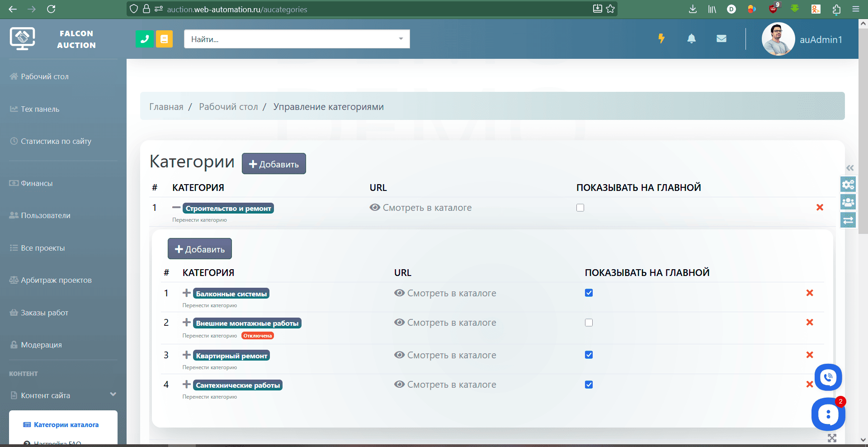Open Финансы in the sidebar
Image resolution: width=868 pixels, height=447 pixels.
[x=36, y=183]
